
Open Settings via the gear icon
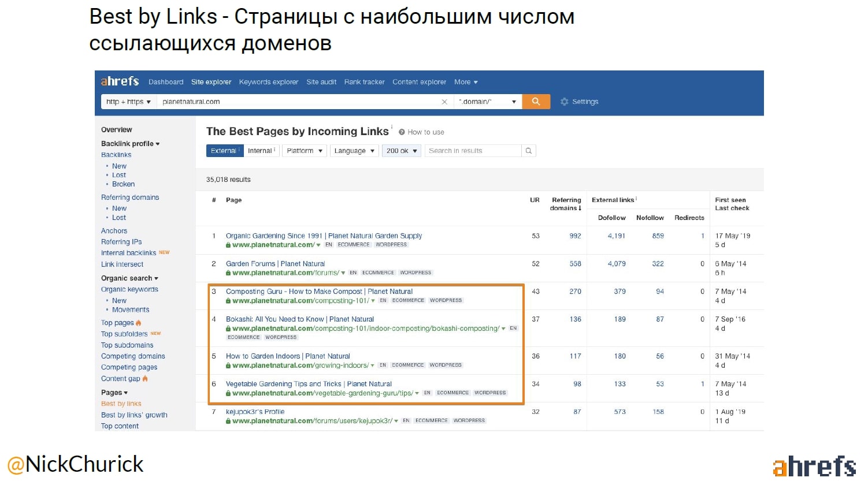pos(564,102)
